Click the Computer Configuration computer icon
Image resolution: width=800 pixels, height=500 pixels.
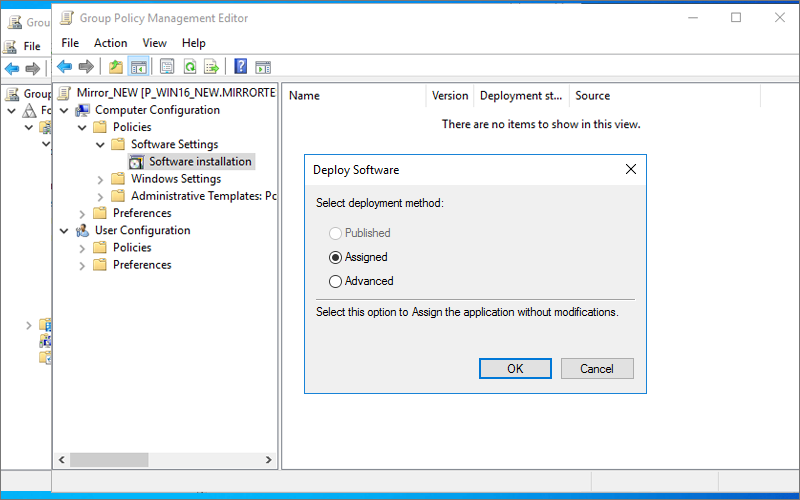coord(83,110)
